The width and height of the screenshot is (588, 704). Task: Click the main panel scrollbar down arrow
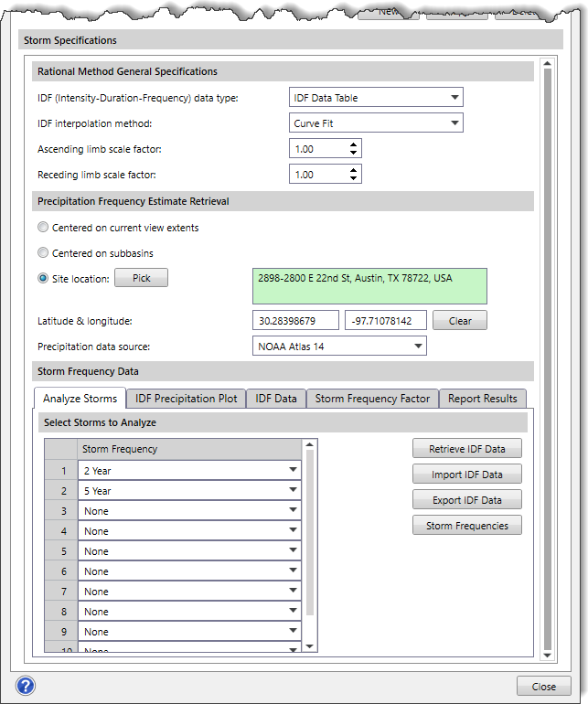(x=547, y=656)
